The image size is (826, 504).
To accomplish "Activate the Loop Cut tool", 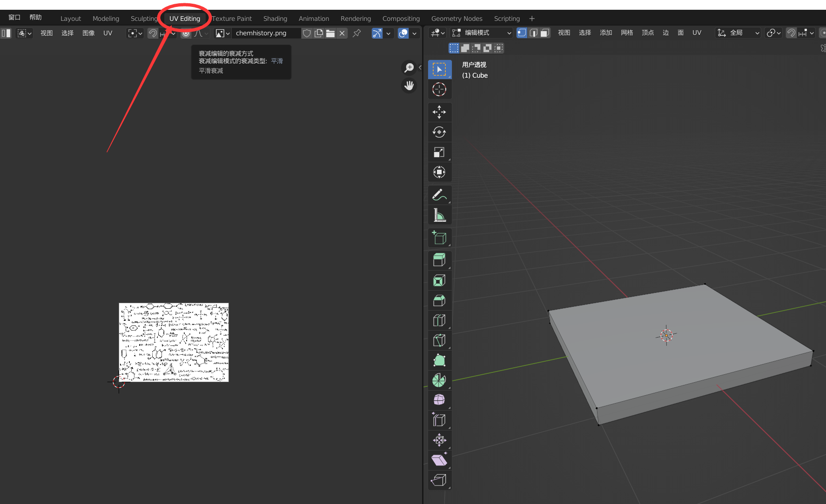I will click(439, 320).
